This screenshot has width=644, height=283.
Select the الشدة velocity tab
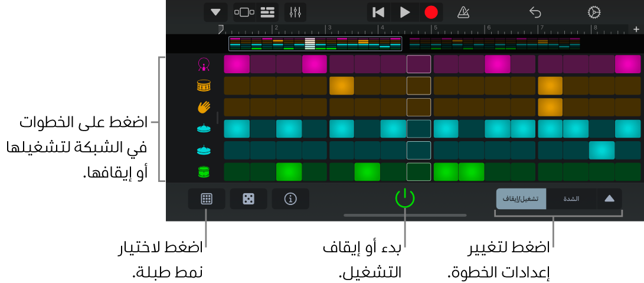[x=571, y=199]
